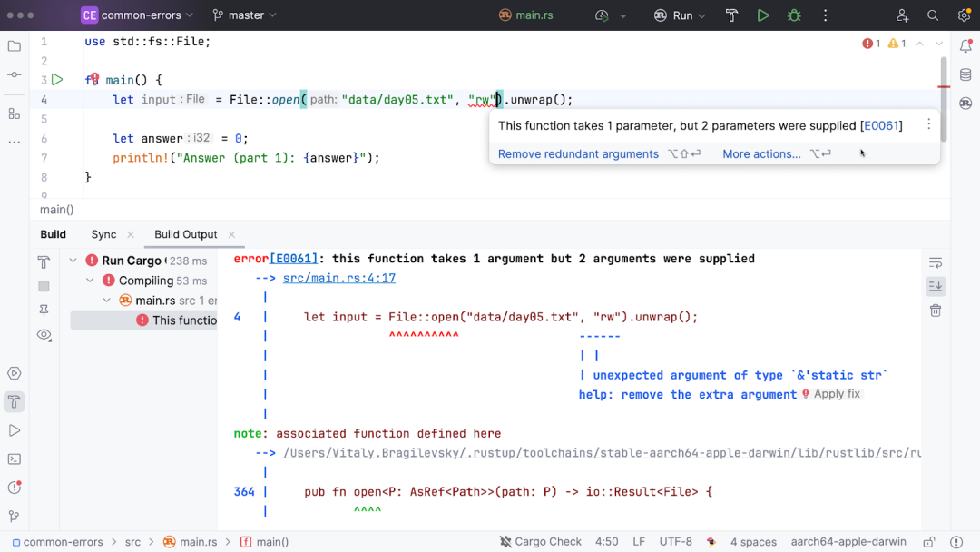Open IDE settings gear
980x552 pixels.
tap(964, 15)
